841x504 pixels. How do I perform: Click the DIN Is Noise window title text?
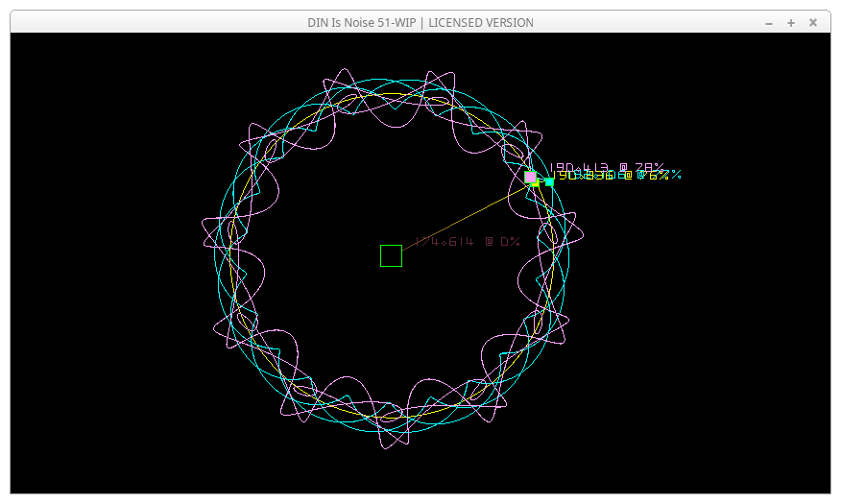pyautogui.click(x=420, y=22)
